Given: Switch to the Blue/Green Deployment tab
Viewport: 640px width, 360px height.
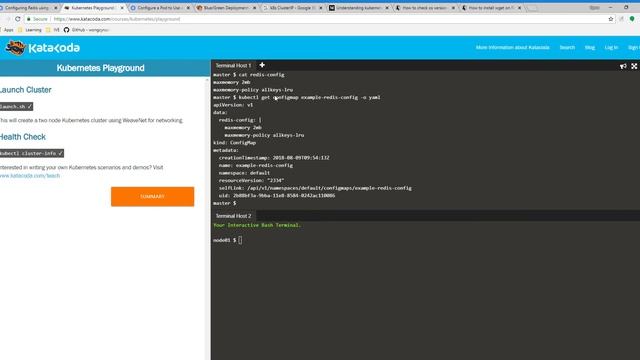Looking at the screenshot, I should 225,8.
